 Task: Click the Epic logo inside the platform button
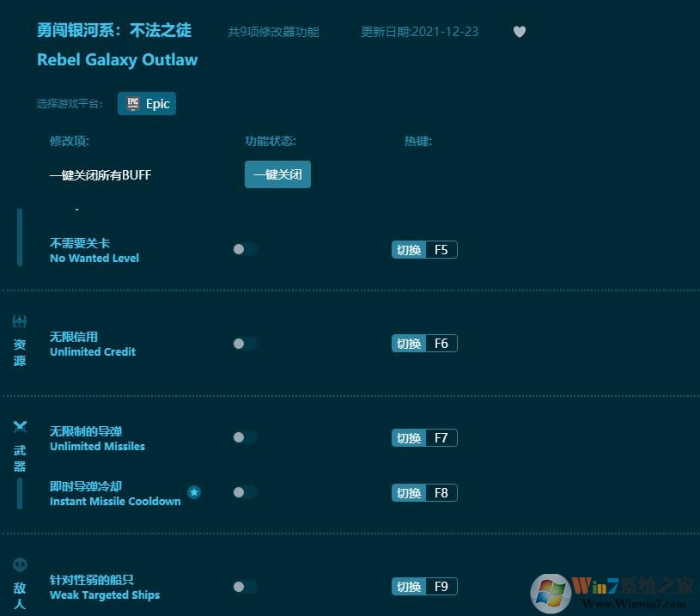click(x=134, y=103)
